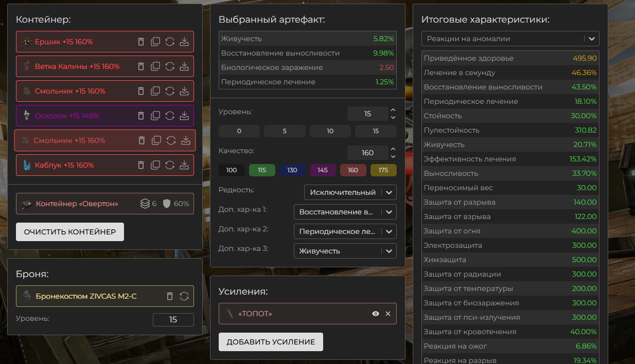Delete the Ершик artifact with trash icon

(x=141, y=42)
